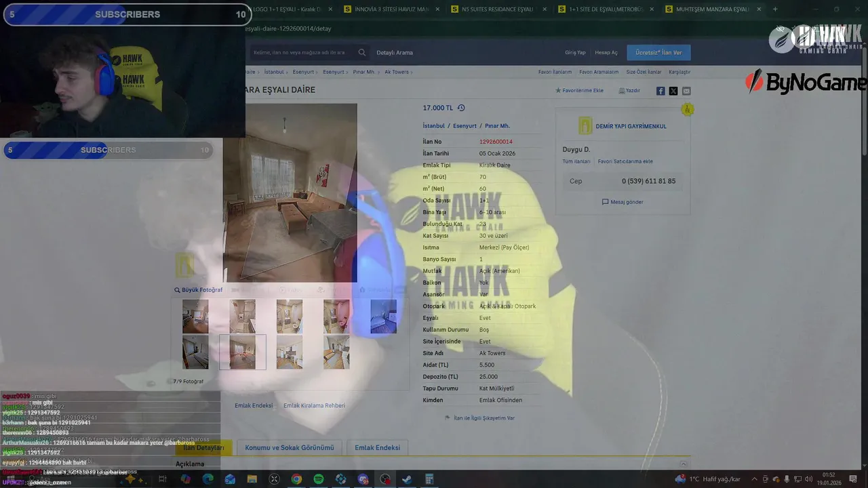Click Favori Satıcılarıma ekle link
Screen dimensions: 868x488
point(625,161)
